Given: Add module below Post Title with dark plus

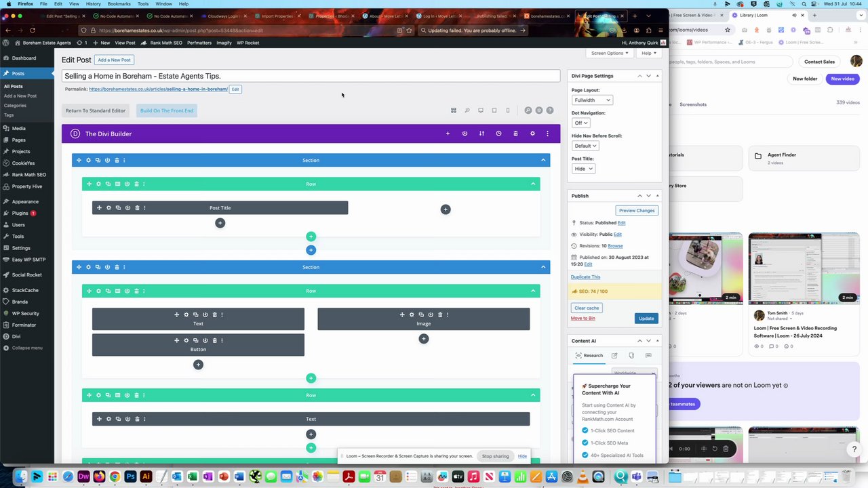Looking at the screenshot, I should [220, 223].
